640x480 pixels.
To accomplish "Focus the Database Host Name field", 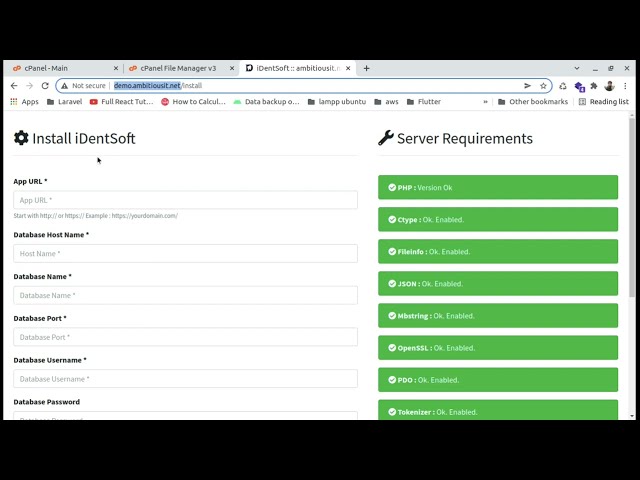I will [185, 253].
